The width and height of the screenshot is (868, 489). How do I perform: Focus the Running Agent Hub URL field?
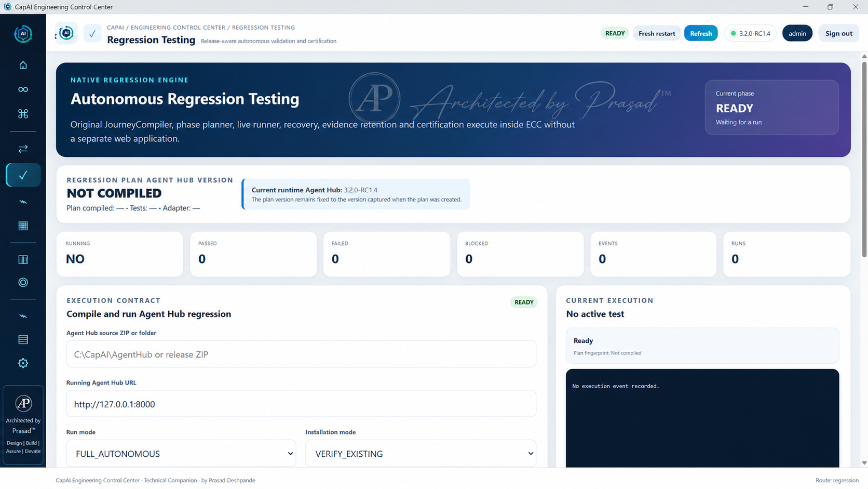(x=301, y=404)
